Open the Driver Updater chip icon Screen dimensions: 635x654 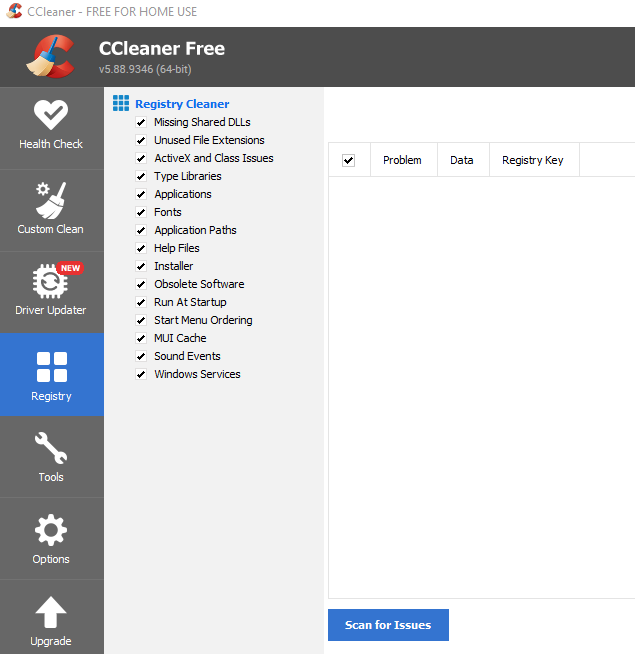[50, 282]
